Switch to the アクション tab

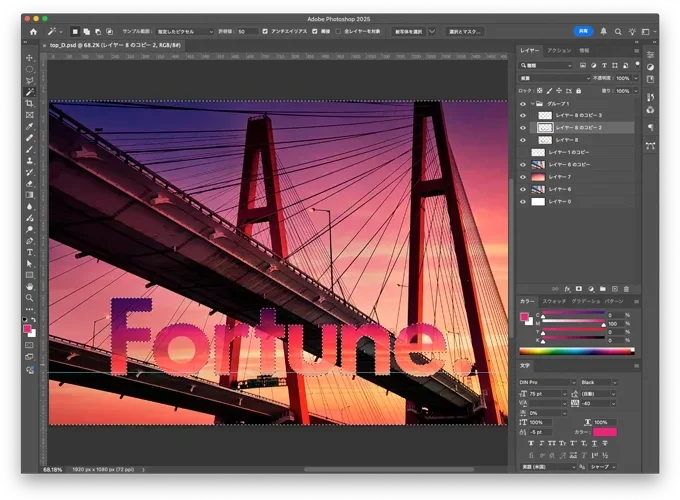tap(560, 50)
